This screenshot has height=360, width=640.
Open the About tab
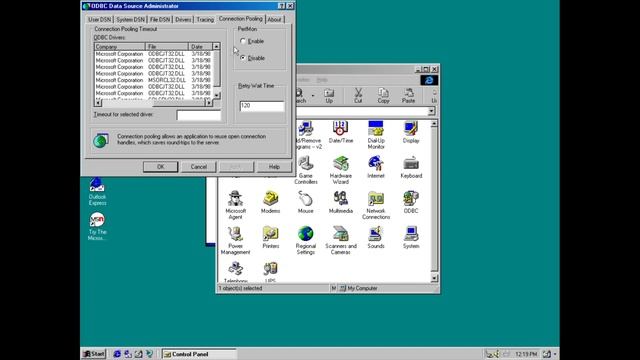point(274,20)
